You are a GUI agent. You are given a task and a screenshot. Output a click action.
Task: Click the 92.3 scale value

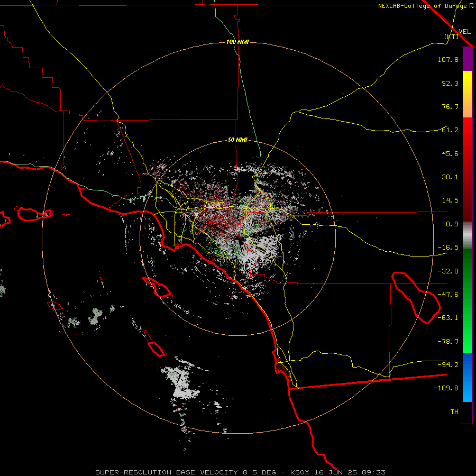(450, 83)
